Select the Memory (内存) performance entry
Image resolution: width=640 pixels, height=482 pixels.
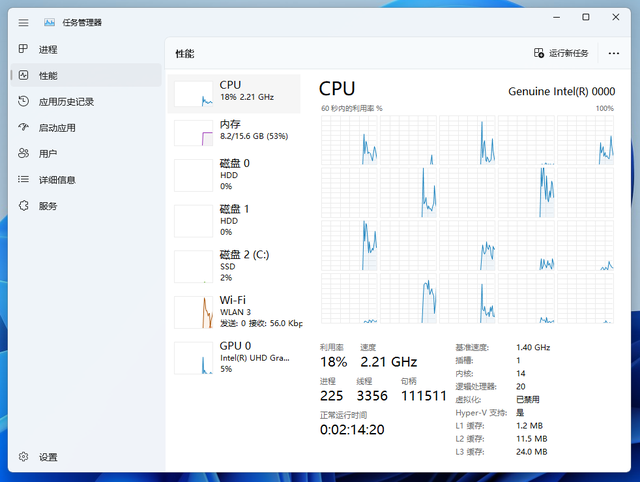(234, 133)
